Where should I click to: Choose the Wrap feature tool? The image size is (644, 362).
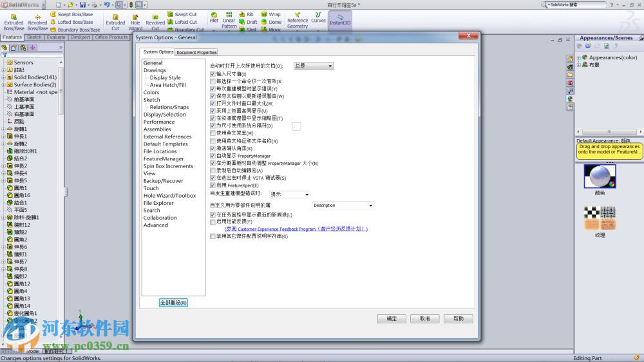pyautogui.click(x=270, y=14)
